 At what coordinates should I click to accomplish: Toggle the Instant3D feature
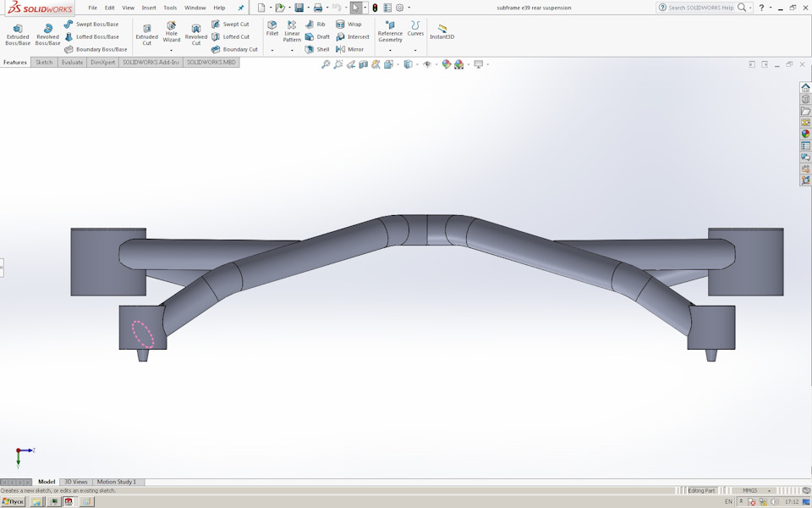[x=441, y=32]
